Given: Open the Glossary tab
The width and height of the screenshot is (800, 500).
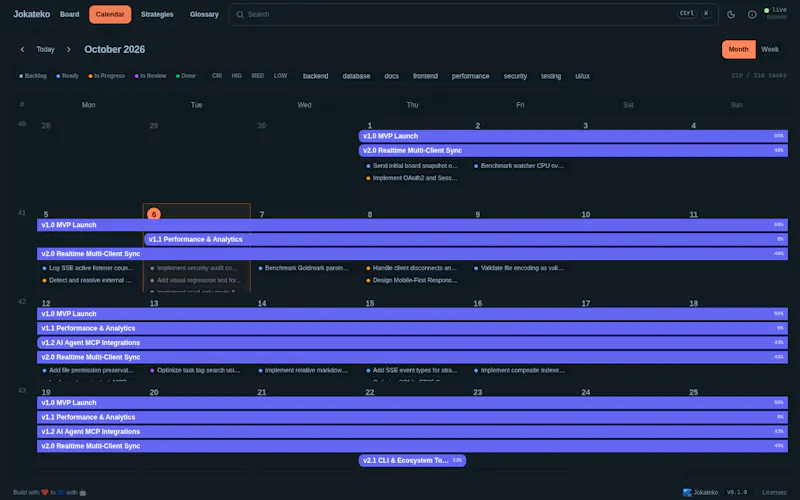Looking at the screenshot, I should pyautogui.click(x=204, y=14).
